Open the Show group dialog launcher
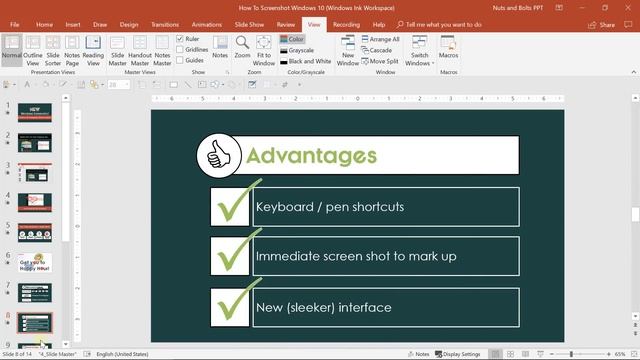Screen dimensions: 640x360 [227, 72]
